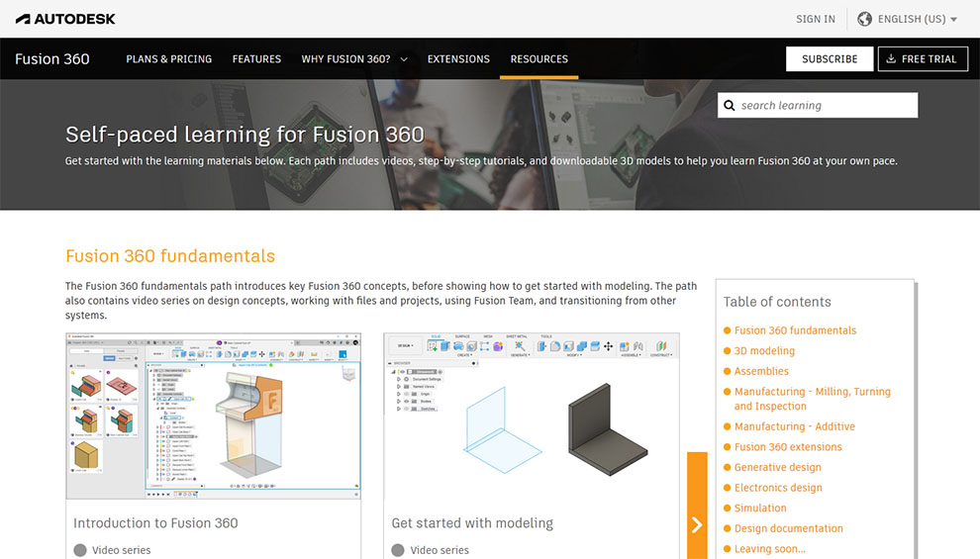980x559 pixels.
Task: Open the Get started with modeling thumbnail
Action: pyautogui.click(x=532, y=416)
